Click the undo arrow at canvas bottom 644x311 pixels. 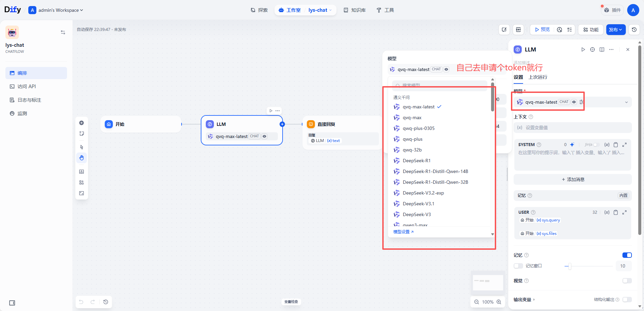[x=81, y=302]
